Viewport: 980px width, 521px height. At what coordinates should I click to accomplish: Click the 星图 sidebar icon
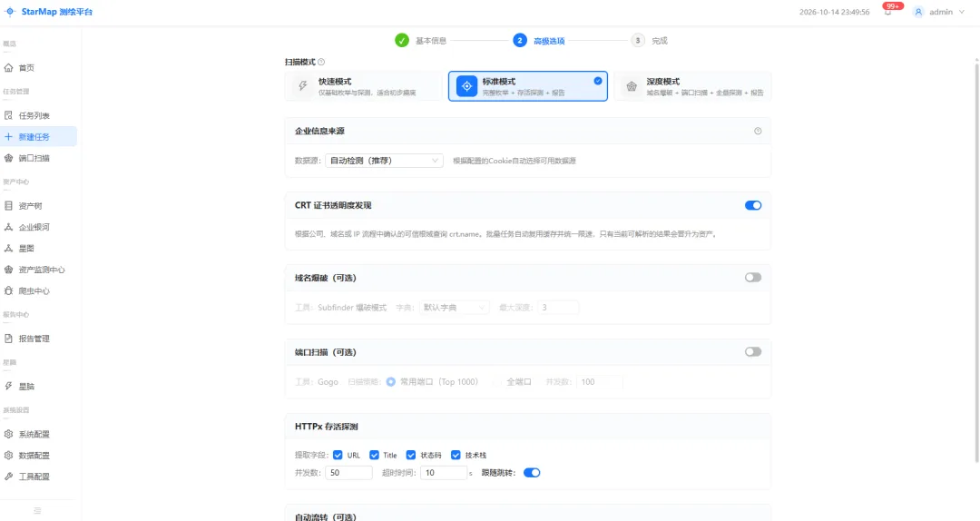pyautogui.click(x=9, y=249)
